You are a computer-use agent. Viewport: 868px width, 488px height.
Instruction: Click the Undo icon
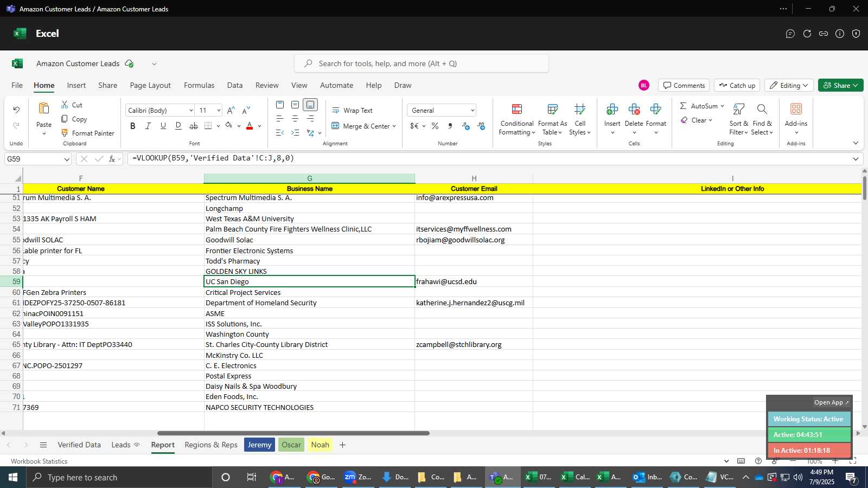16,110
